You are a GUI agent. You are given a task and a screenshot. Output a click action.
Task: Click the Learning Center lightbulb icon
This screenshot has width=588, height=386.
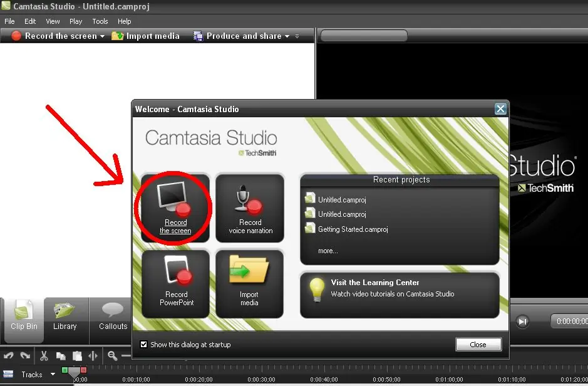(x=316, y=289)
